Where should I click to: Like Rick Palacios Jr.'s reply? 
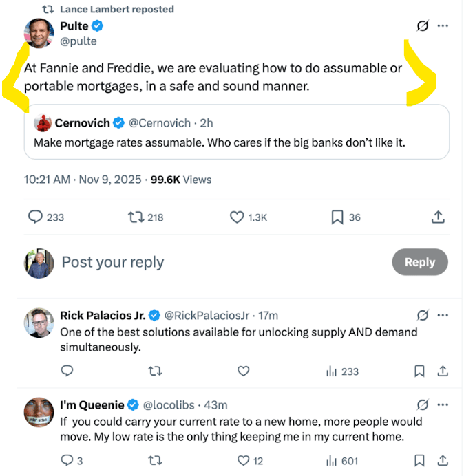243,371
